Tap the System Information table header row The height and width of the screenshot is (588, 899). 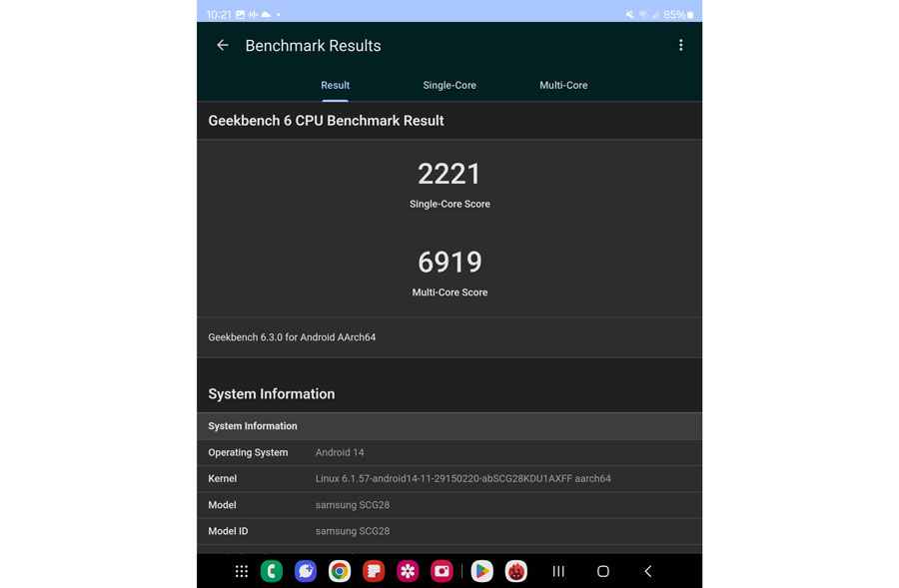[x=449, y=426]
